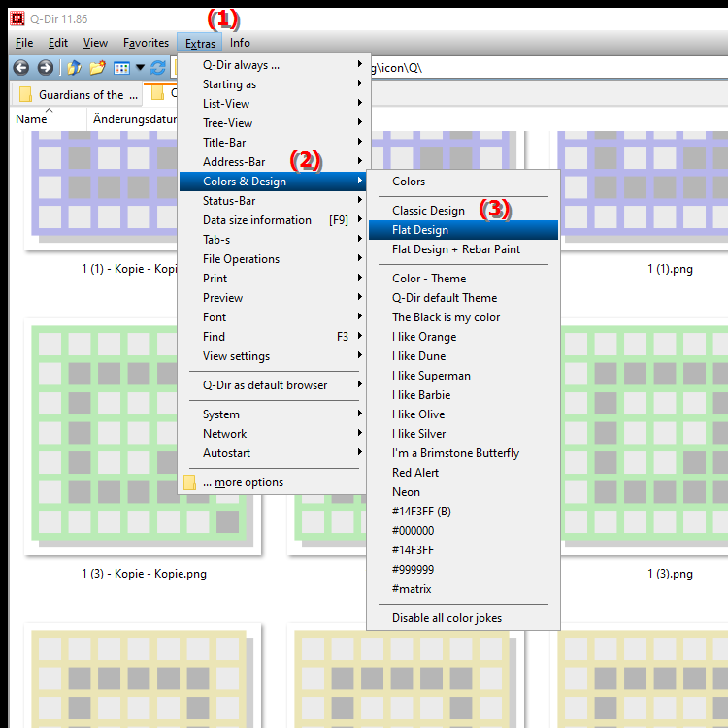Screen dimensions: 728x728
Task: Apply the #matrix theme
Action: click(x=463, y=589)
